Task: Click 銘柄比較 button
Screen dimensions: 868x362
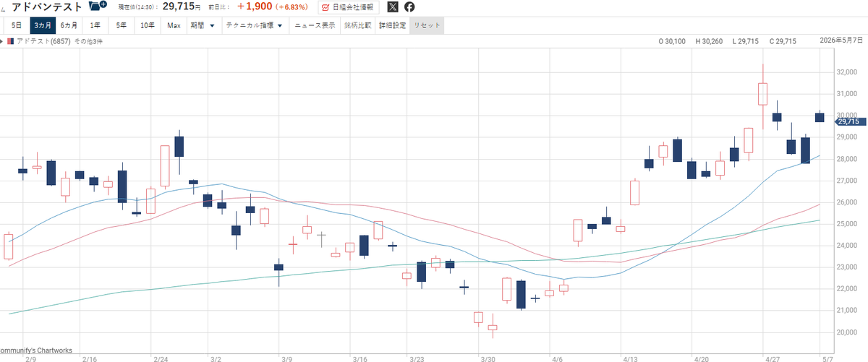Action: tap(357, 25)
